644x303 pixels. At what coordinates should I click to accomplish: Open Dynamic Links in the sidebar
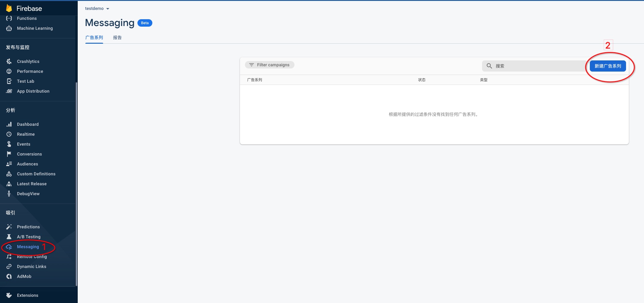click(32, 266)
